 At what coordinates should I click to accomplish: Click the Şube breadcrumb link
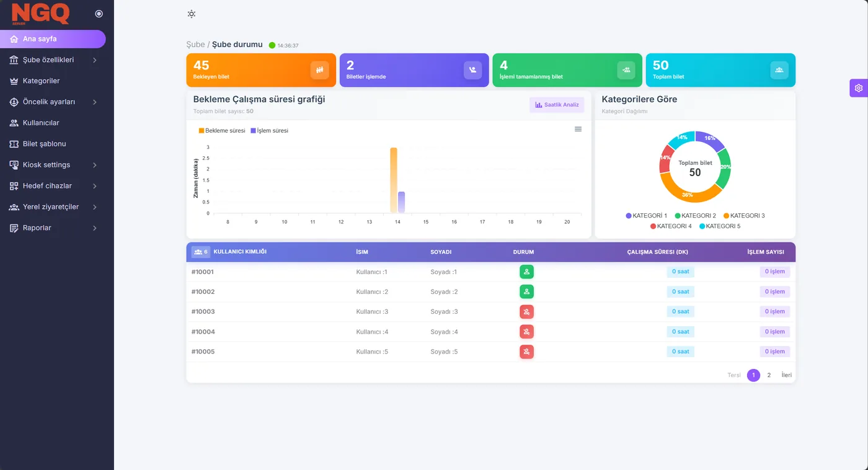[x=195, y=45]
